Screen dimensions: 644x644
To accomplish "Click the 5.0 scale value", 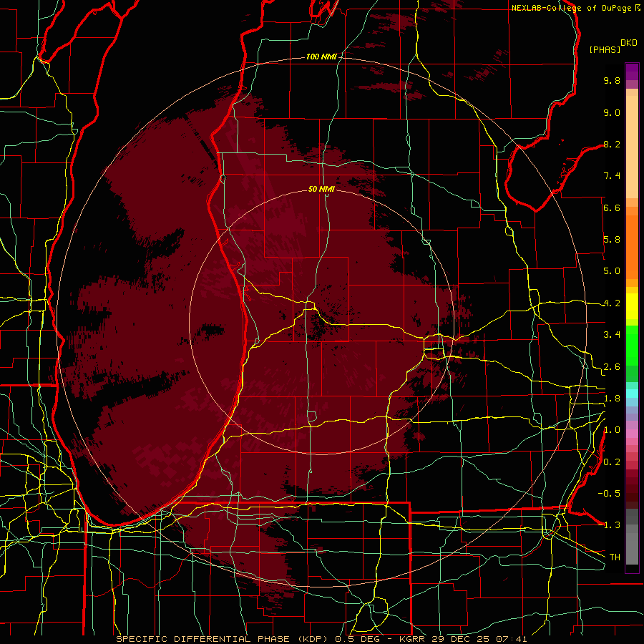I will pyautogui.click(x=612, y=271).
